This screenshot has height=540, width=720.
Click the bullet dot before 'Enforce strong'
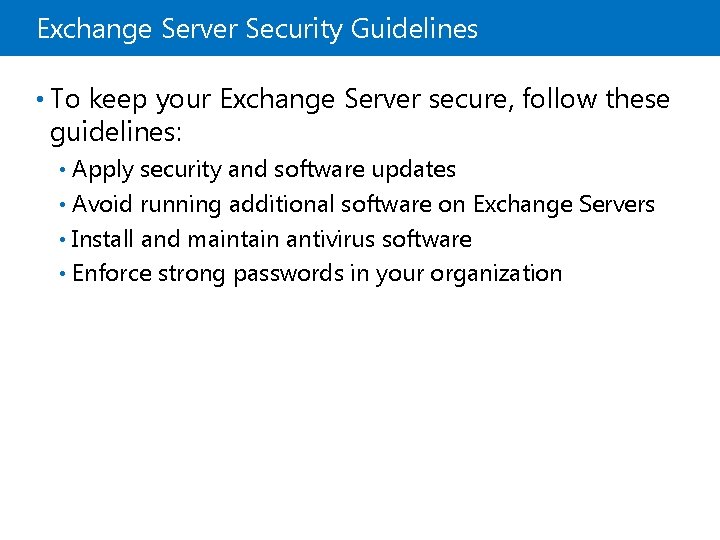tap(63, 273)
